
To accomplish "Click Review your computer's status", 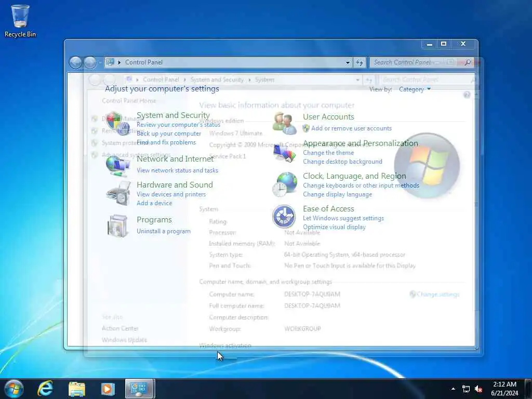I will pyautogui.click(x=179, y=125).
